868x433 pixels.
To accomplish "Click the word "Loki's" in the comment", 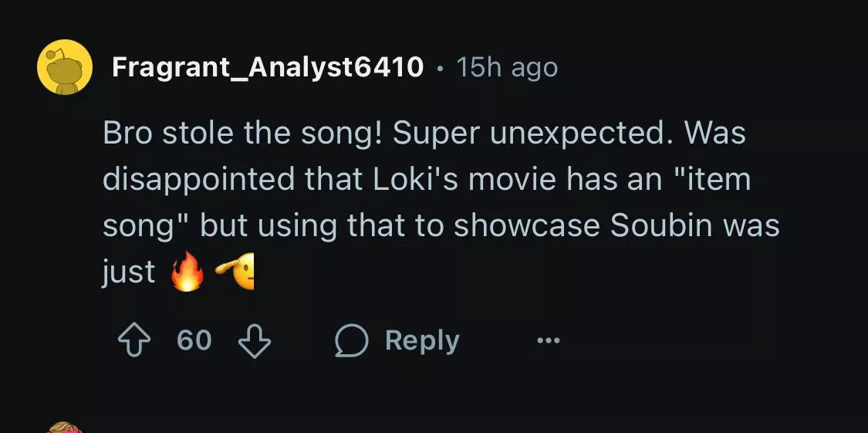I will (x=417, y=179).
